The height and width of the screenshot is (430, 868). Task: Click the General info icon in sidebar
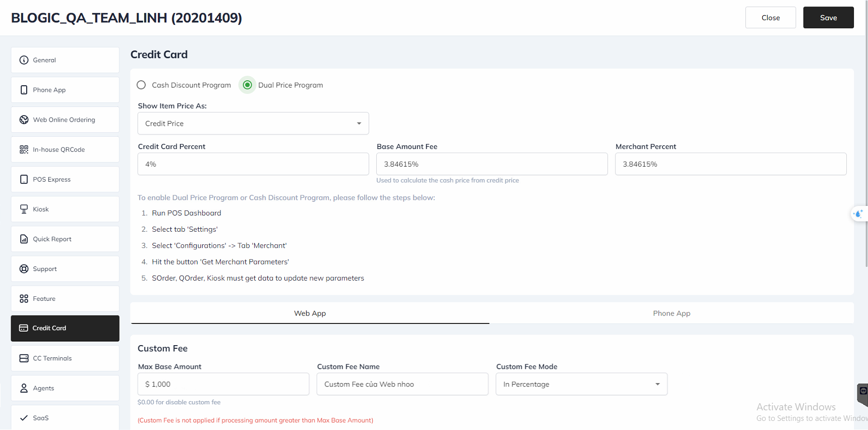pyautogui.click(x=24, y=60)
